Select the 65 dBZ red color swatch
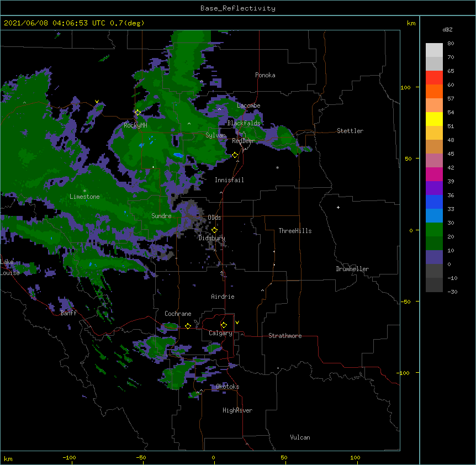The width and height of the screenshot is (476, 465). 434,78
